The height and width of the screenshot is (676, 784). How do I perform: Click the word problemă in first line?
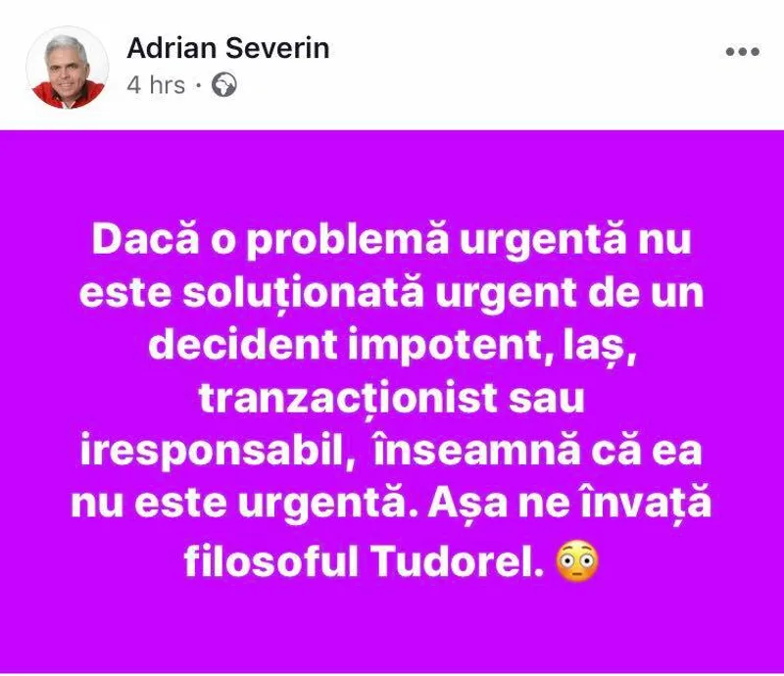(347, 241)
